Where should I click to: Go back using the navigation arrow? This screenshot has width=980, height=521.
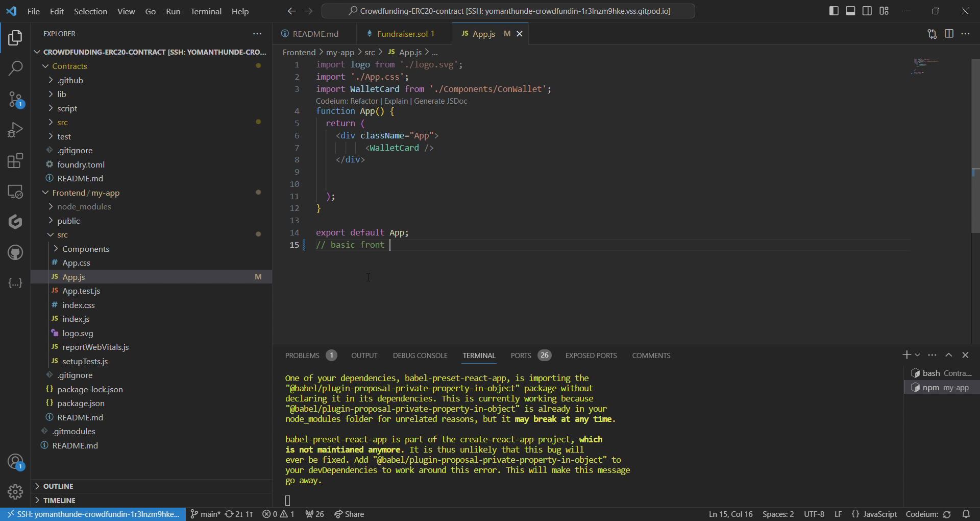tap(291, 11)
